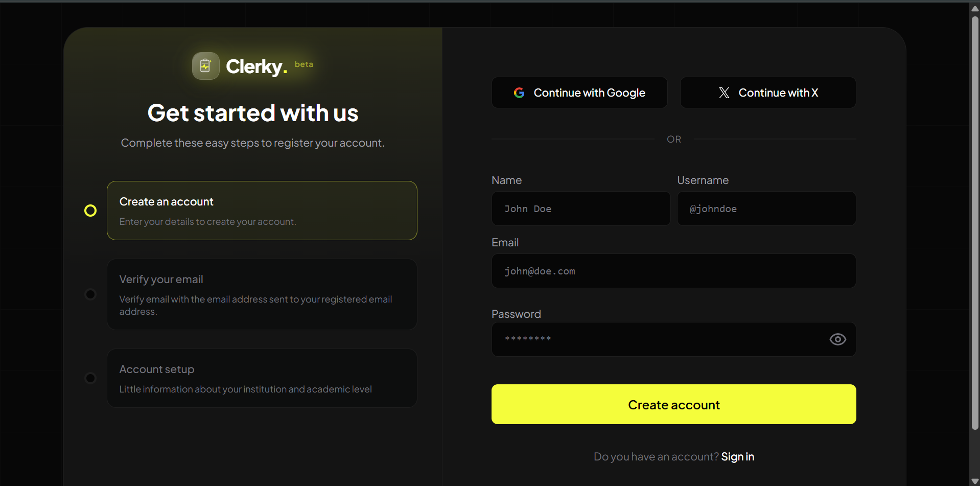Click the beta label next to Clerky
This screenshot has width=980, height=486.
[304, 64]
